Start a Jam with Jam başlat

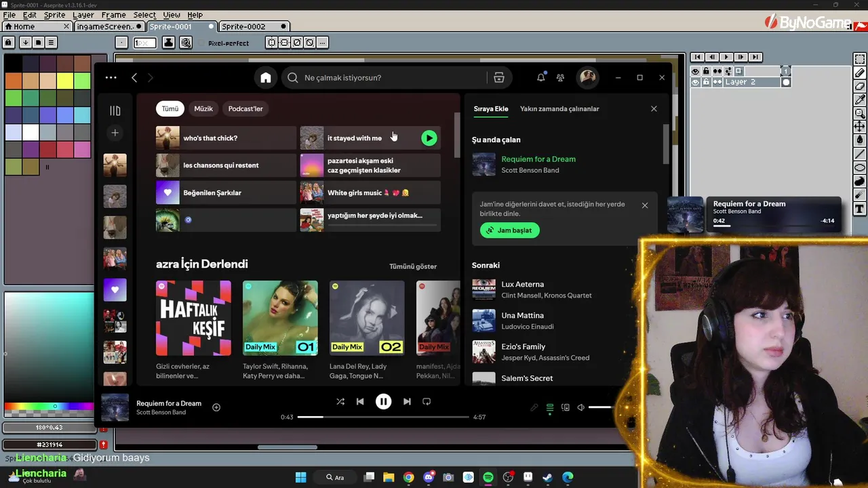[509, 230]
